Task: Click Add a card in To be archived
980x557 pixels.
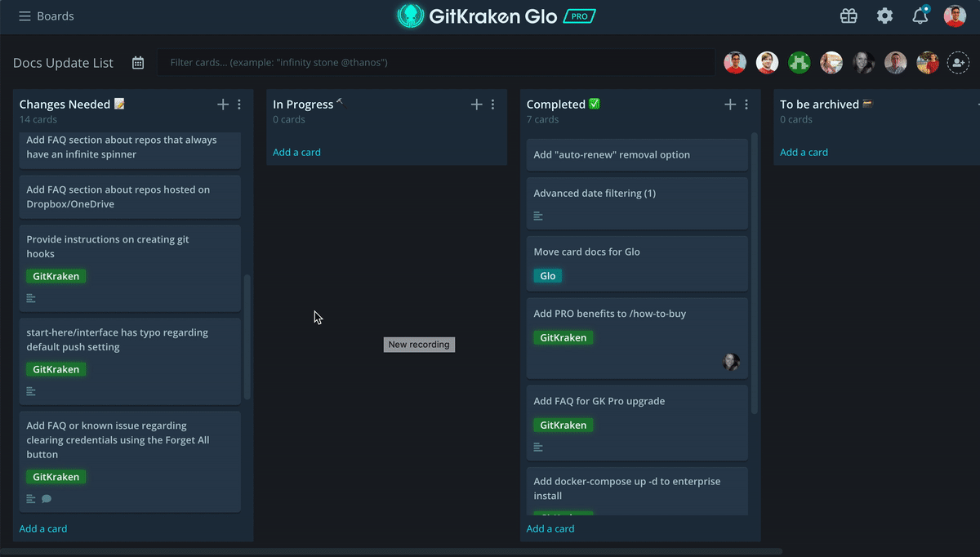Action: pos(804,152)
